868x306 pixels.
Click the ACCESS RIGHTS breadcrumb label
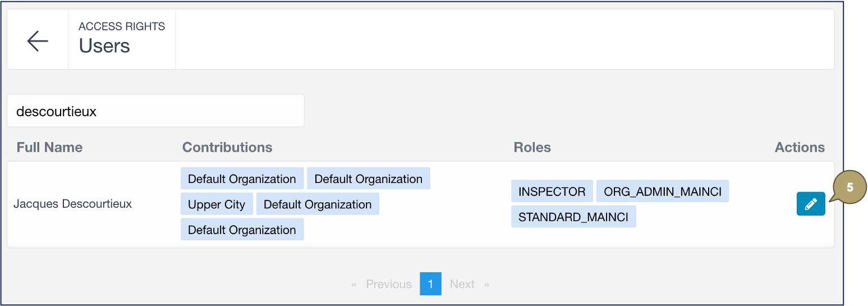click(x=122, y=26)
